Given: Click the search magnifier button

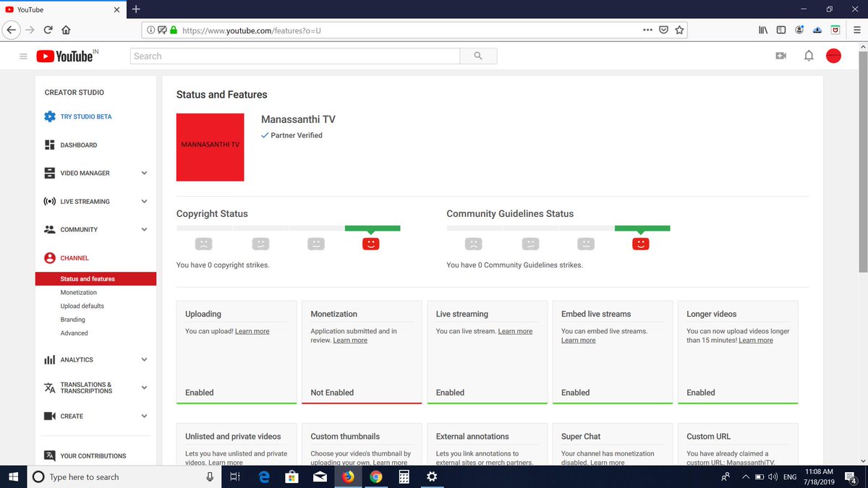Looking at the screenshot, I should 478,56.
